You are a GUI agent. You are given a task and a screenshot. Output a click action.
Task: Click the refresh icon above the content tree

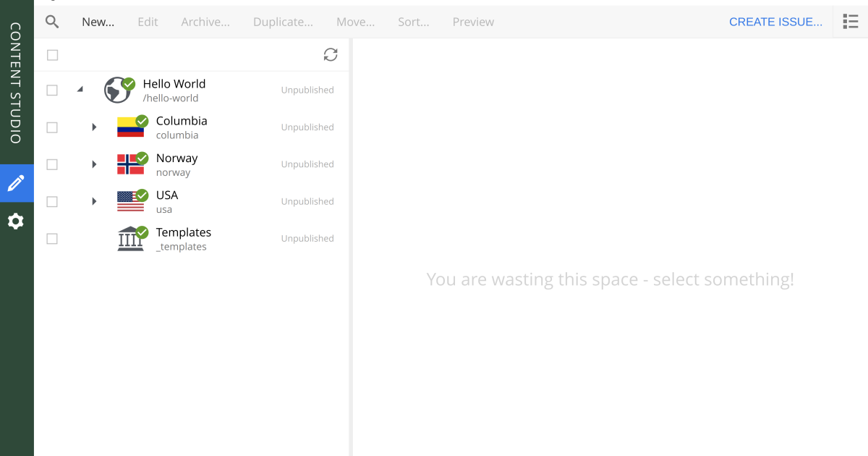click(331, 54)
